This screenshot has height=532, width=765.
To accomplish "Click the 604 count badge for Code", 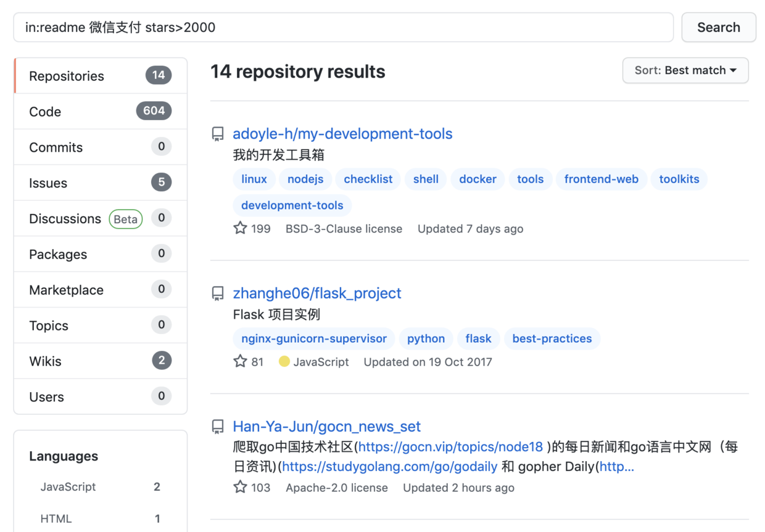I will coord(154,111).
